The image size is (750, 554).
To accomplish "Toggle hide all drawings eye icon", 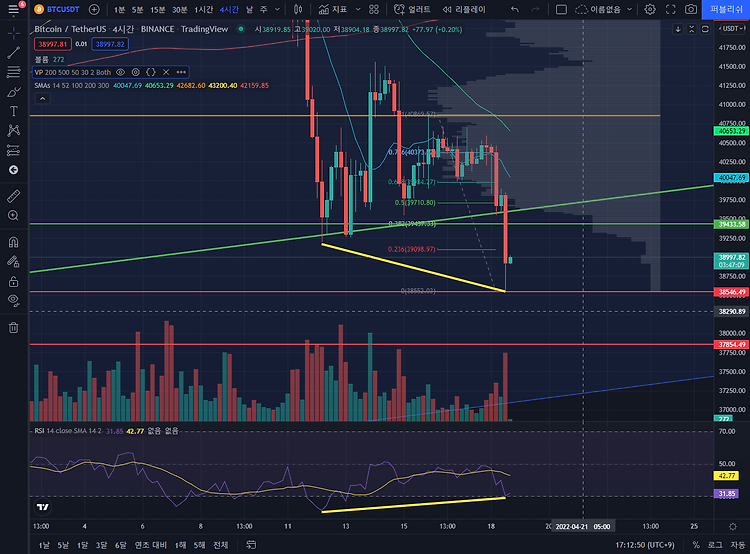I will point(13,300).
